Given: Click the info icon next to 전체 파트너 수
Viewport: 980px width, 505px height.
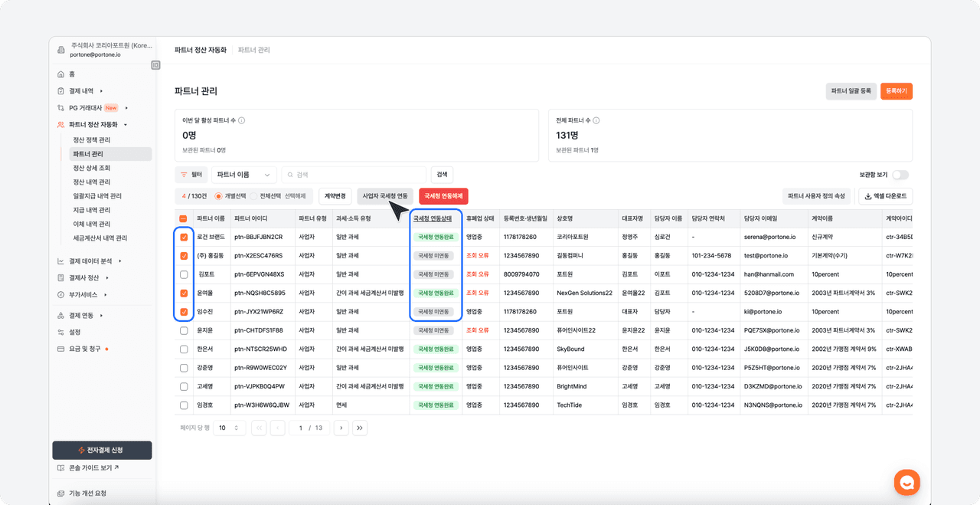Looking at the screenshot, I should (596, 120).
